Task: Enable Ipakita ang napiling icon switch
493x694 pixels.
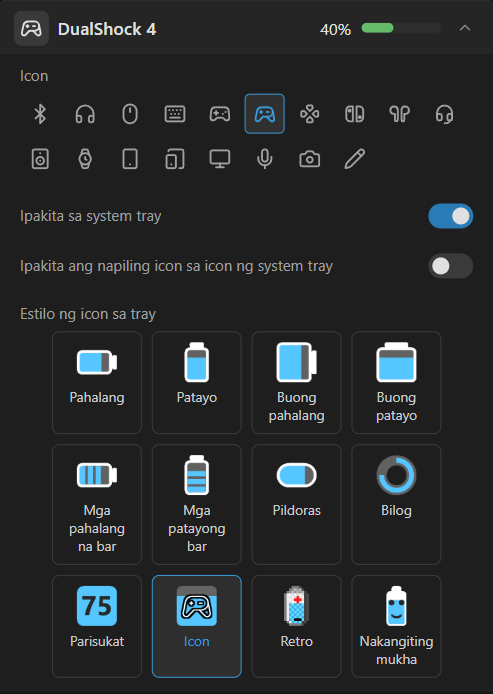Action: (x=451, y=266)
